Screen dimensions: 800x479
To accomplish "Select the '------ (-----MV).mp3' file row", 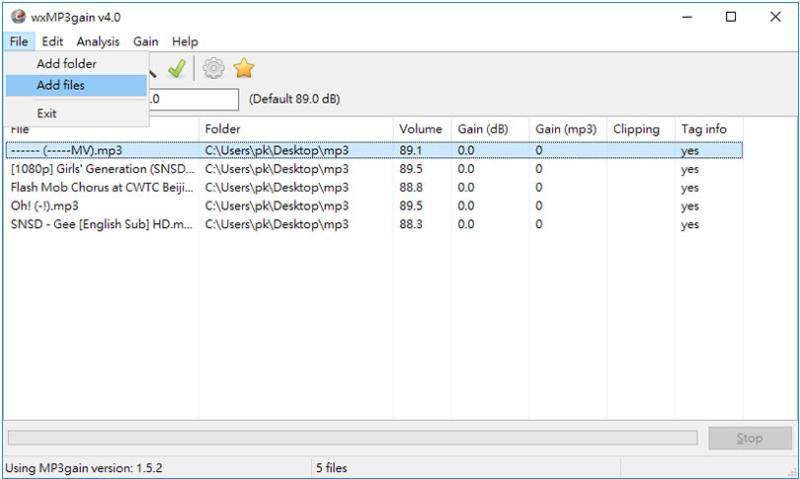I will pyautogui.click(x=374, y=150).
